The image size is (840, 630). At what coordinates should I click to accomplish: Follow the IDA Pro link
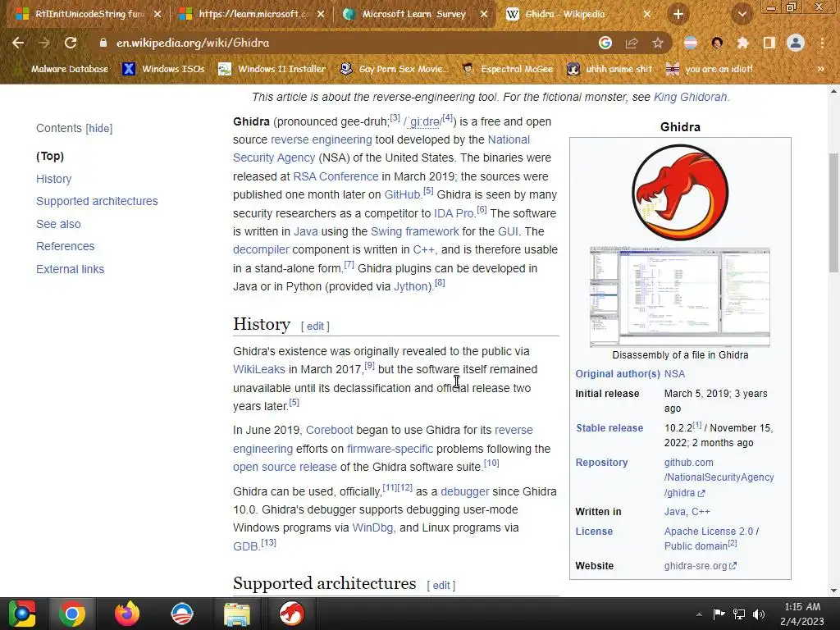(x=453, y=214)
